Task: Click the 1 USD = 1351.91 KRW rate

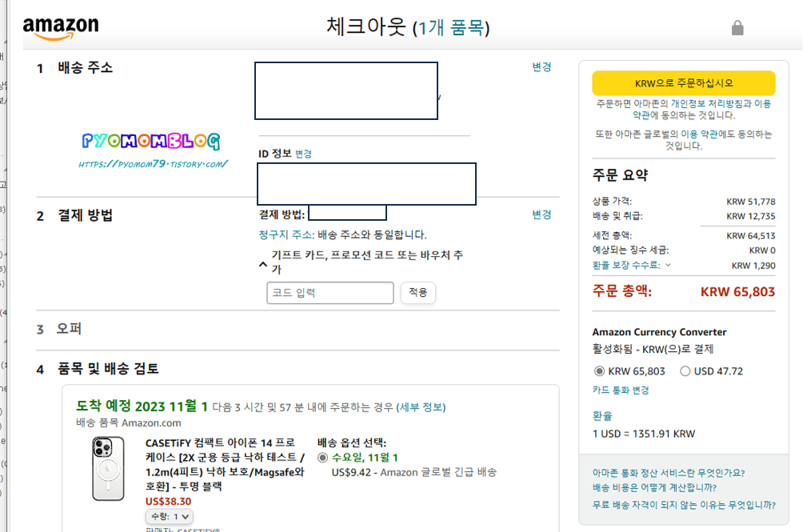Action: click(x=643, y=434)
